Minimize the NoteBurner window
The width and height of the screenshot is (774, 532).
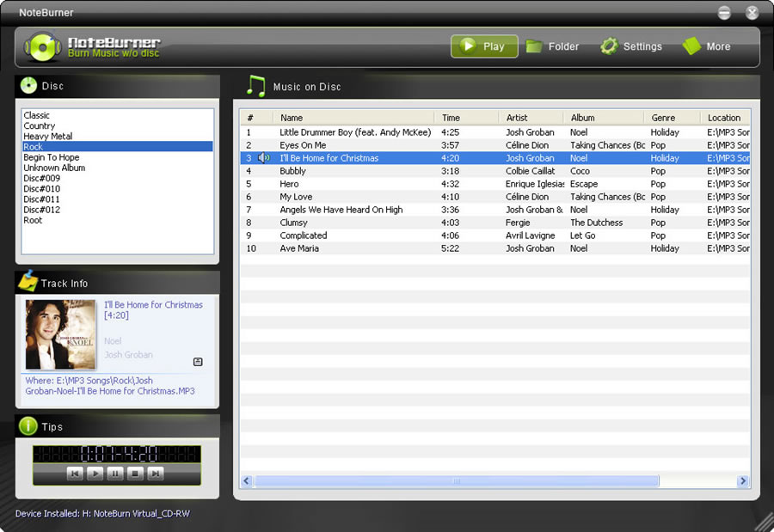click(724, 13)
